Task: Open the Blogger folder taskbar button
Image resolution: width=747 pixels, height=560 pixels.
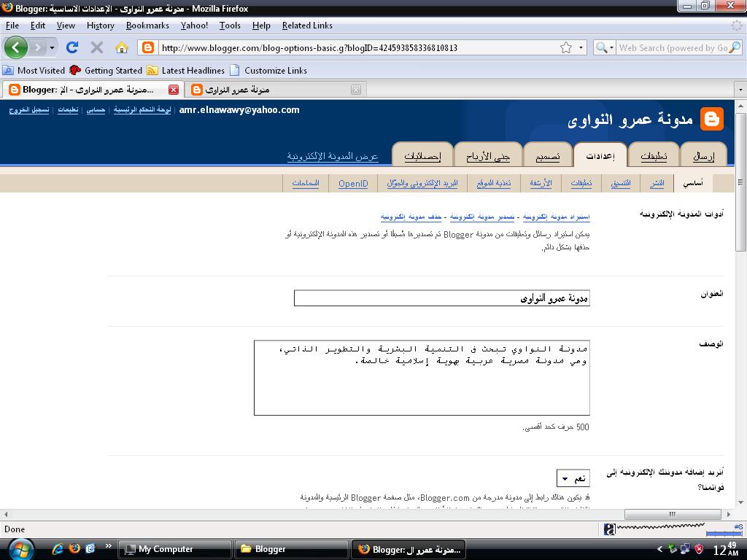Action: pos(291,549)
